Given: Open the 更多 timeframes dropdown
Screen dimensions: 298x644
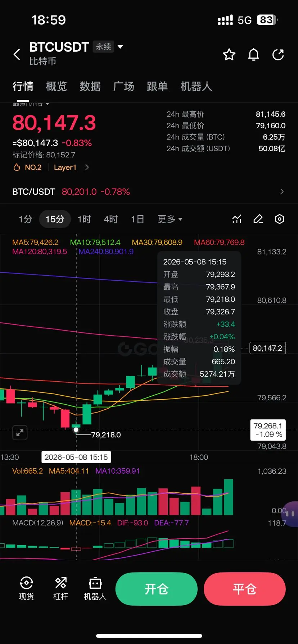Looking at the screenshot, I should [x=170, y=219].
